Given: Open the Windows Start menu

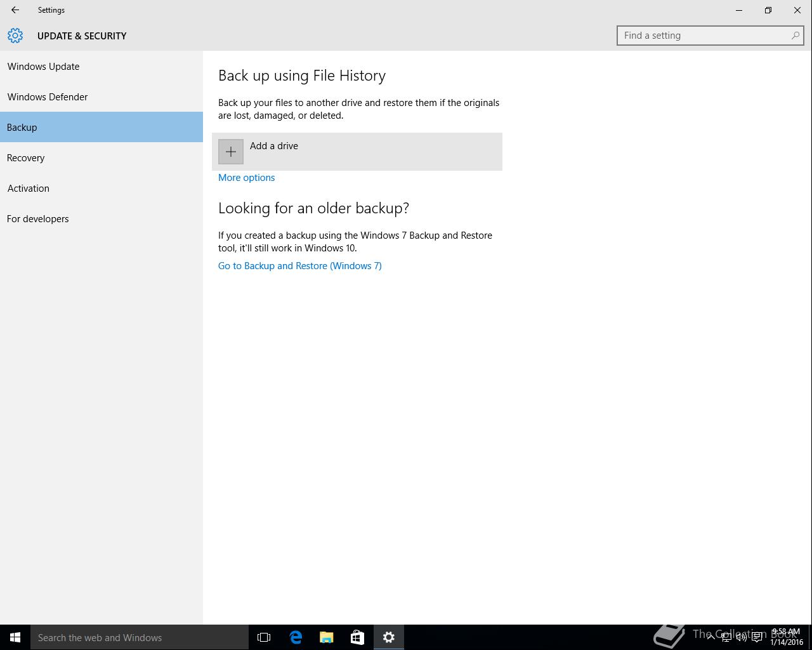Looking at the screenshot, I should (x=15, y=637).
